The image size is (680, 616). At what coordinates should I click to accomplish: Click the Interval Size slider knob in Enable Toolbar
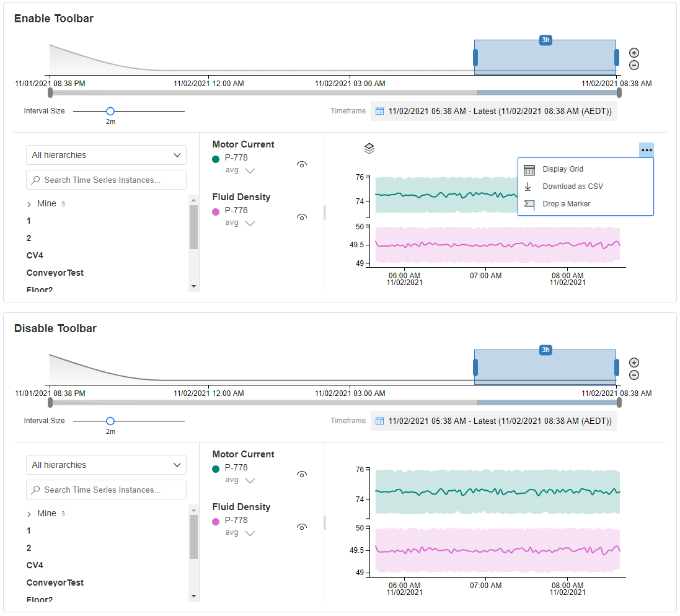(x=110, y=112)
